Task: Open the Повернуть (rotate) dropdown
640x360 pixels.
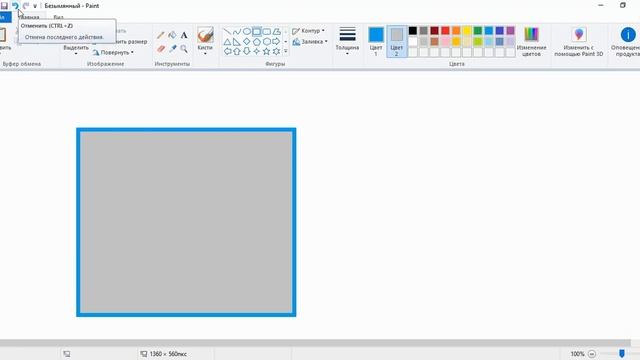Action: tap(113, 53)
